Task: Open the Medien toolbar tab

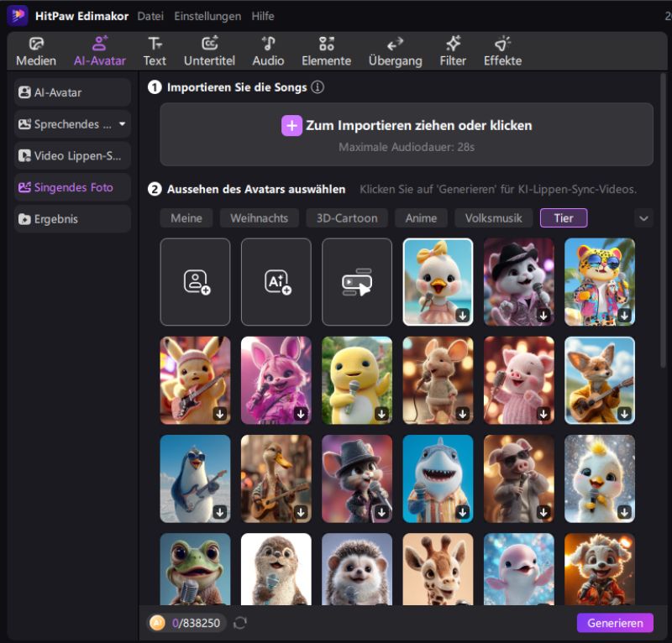Action: tap(36, 51)
